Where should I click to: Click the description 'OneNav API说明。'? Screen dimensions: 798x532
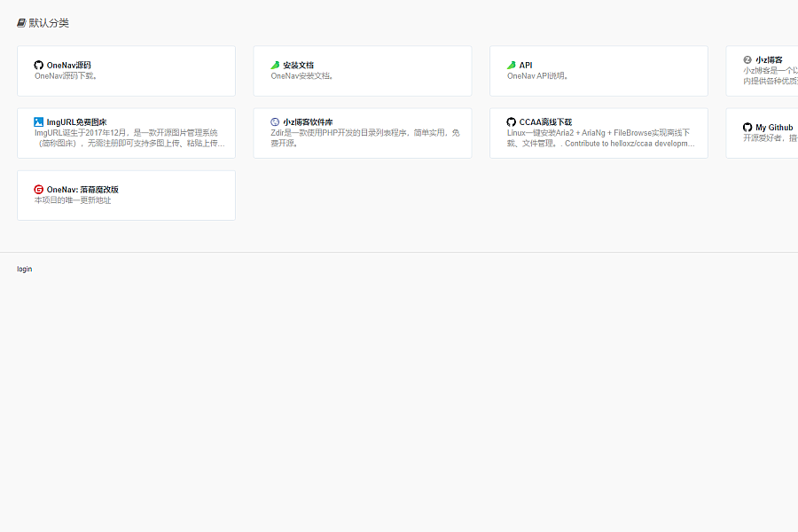(x=537, y=76)
